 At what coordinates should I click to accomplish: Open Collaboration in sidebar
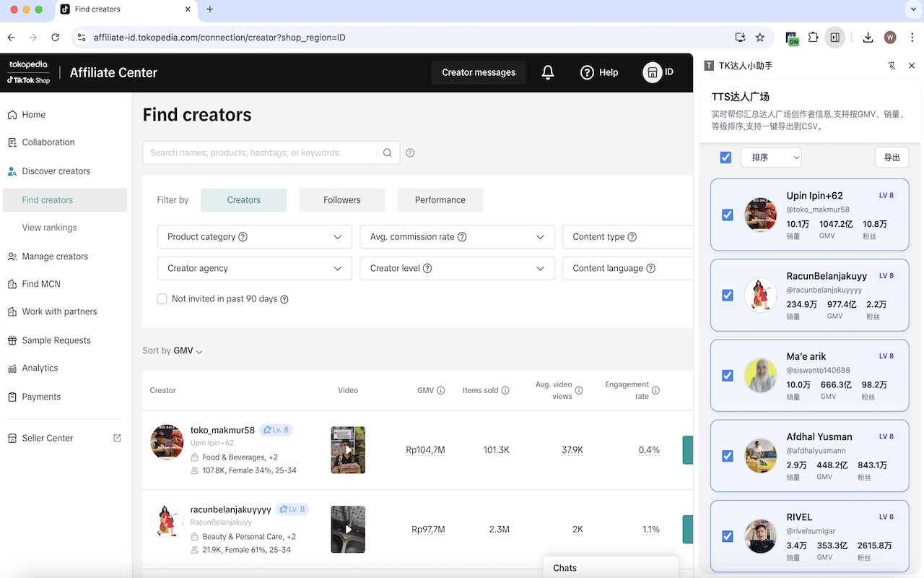tap(48, 142)
